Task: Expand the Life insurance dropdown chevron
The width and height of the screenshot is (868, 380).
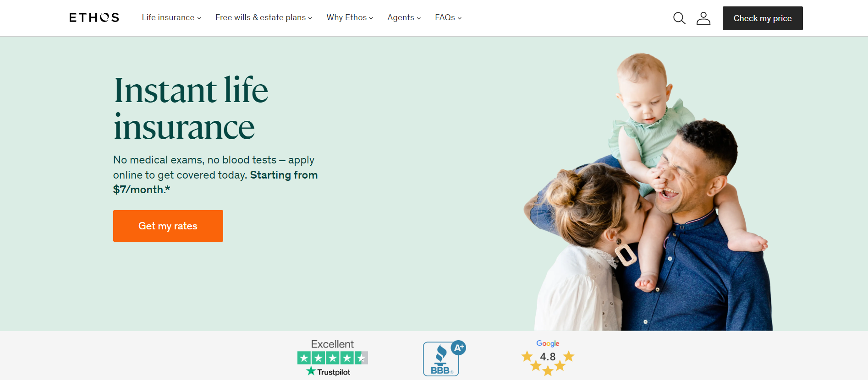Action: (199, 18)
